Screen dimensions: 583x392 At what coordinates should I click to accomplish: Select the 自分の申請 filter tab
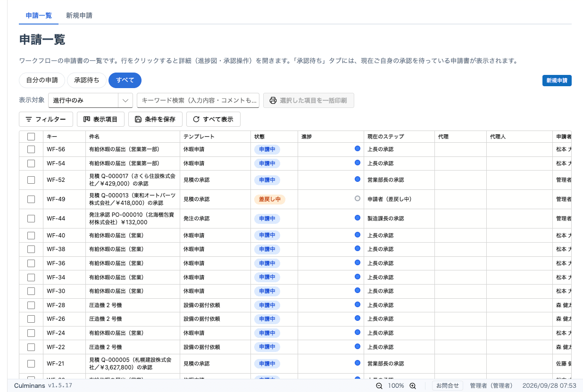[x=42, y=80]
